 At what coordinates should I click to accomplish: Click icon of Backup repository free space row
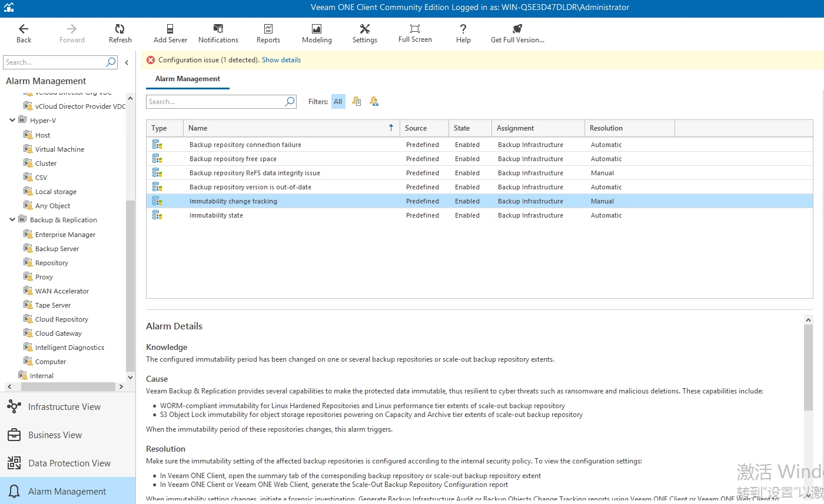pyautogui.click(x=157, y=159)
